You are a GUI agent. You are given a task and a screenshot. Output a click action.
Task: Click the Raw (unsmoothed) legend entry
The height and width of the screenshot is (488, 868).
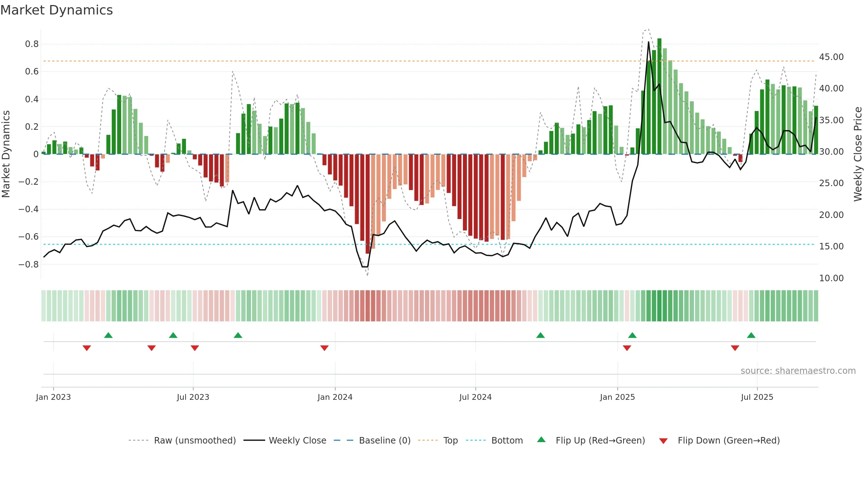(182, 440)
